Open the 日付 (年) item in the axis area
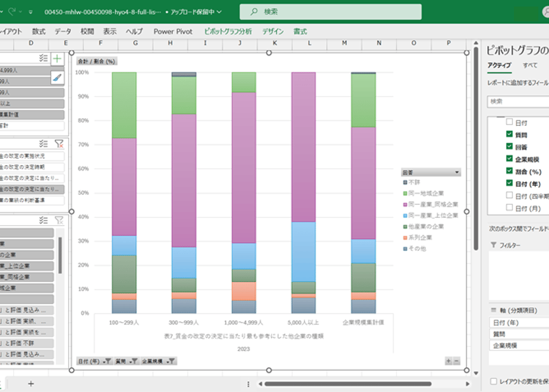 tap(519, 323)
